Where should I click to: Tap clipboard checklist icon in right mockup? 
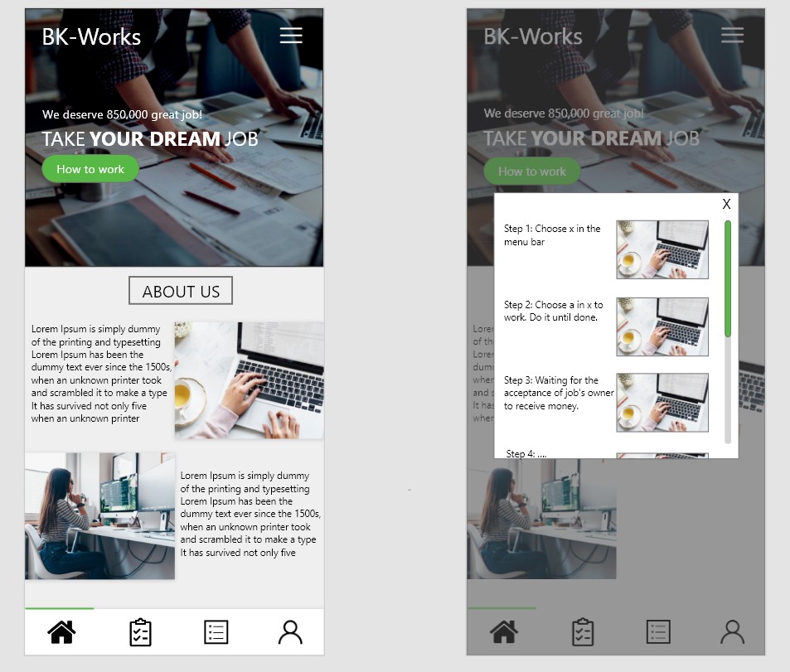583,632
